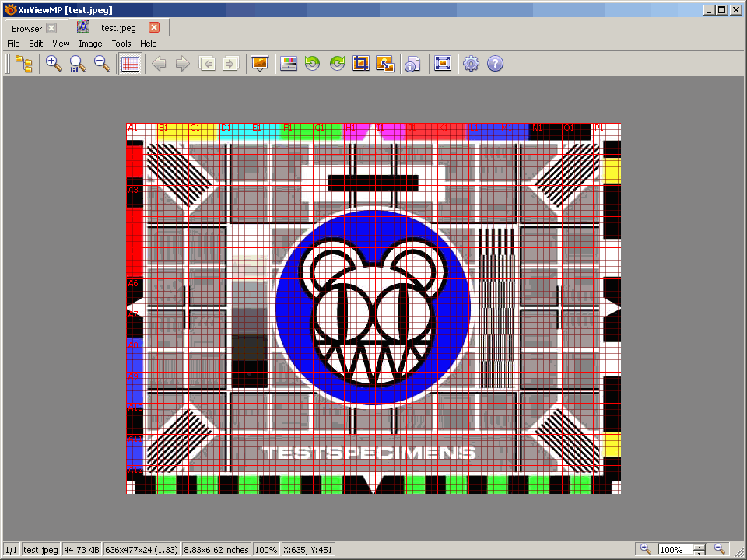Click the next page icon

pos(230,63)
